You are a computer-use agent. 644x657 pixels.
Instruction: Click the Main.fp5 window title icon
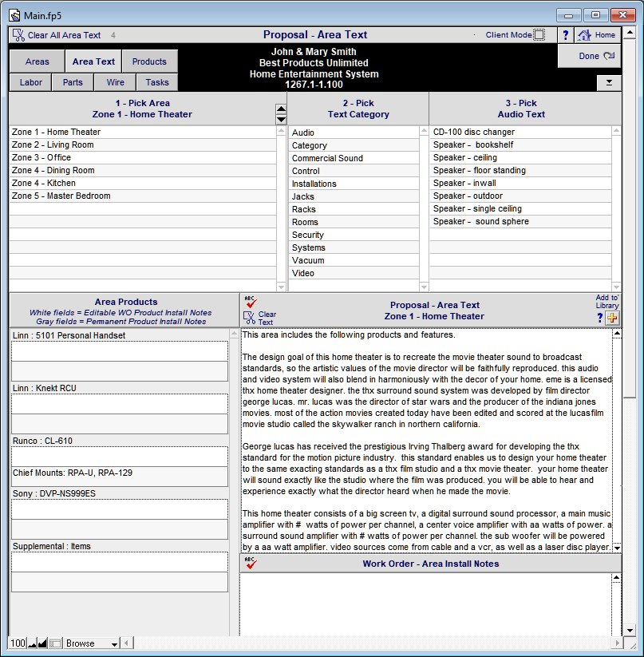pos(15,16)
